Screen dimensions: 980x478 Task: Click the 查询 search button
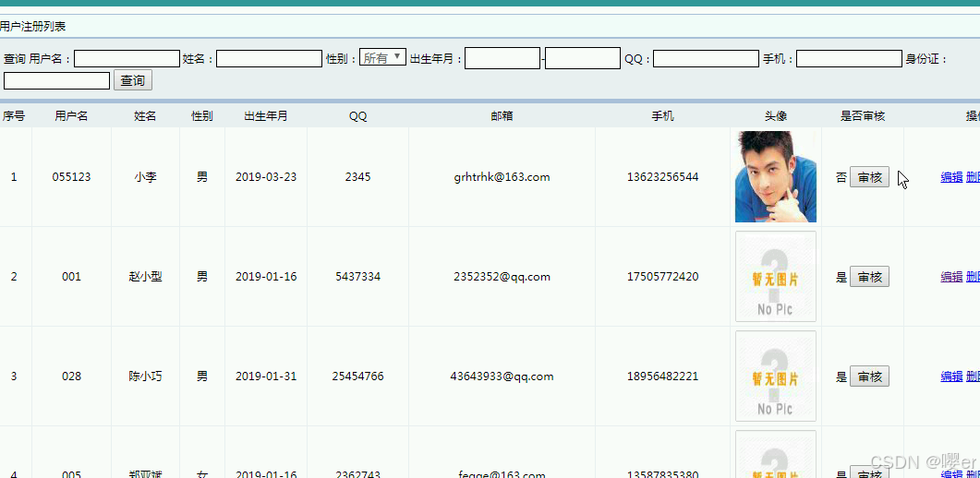pos(133,80)
